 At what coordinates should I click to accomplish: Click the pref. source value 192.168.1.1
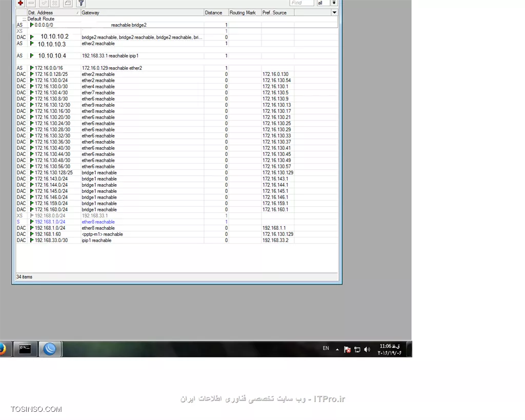[x=274, y=228]
